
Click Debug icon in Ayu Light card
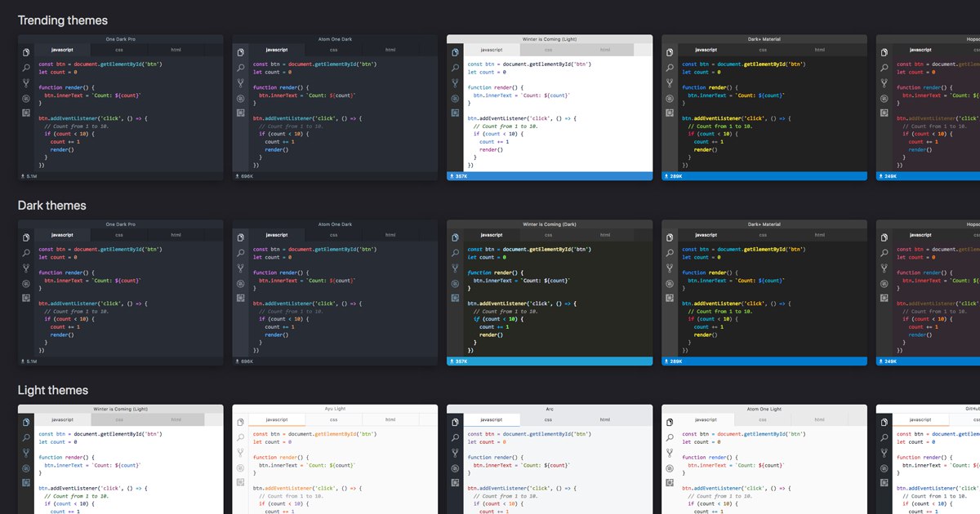pos(241,468)
